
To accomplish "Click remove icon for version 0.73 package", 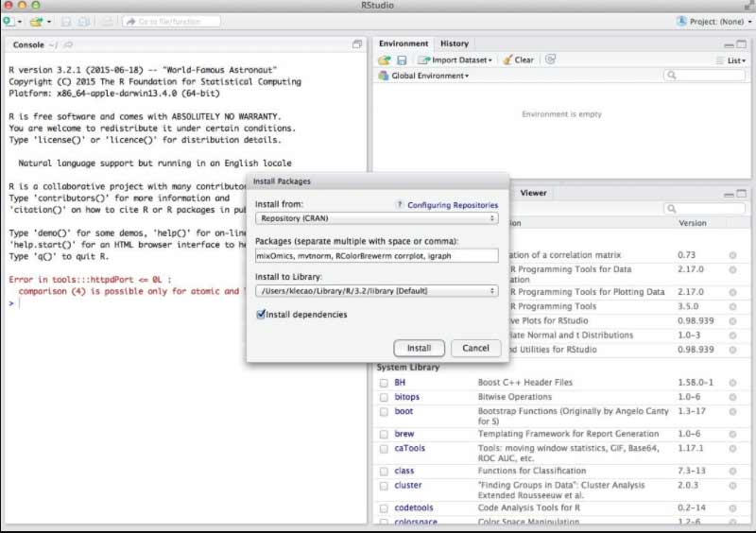I will (x=732, y=255).
